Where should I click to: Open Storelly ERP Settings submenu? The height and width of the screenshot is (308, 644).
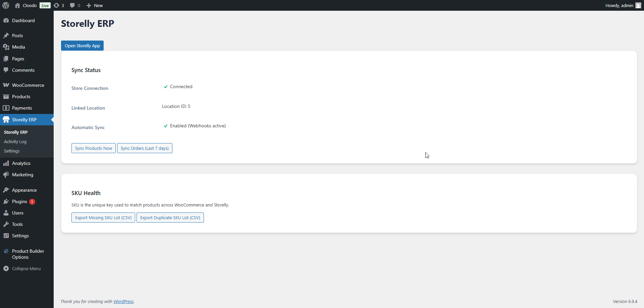click(x=11, y=151)
